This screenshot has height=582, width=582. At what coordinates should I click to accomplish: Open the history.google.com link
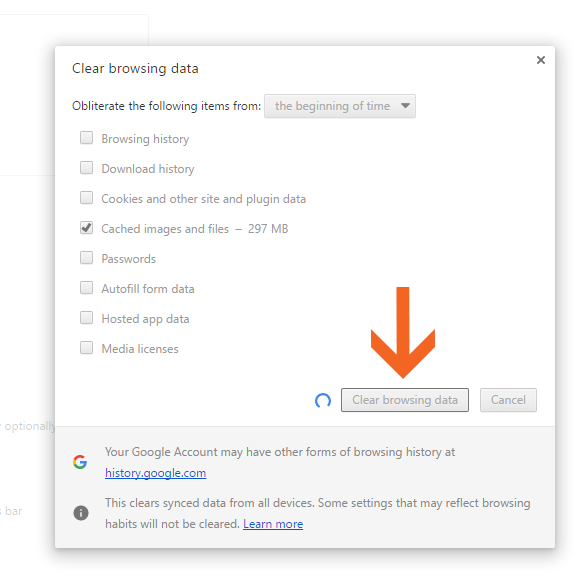pos(156,473)
